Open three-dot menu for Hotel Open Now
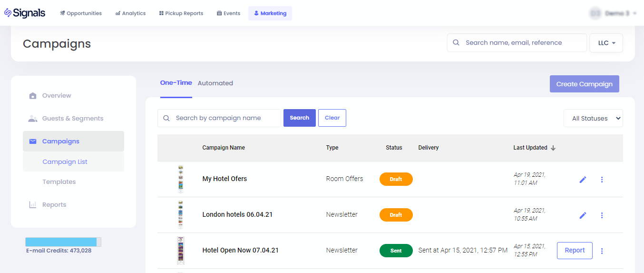Viewport: 644px width, 273px height. (602, 251)
